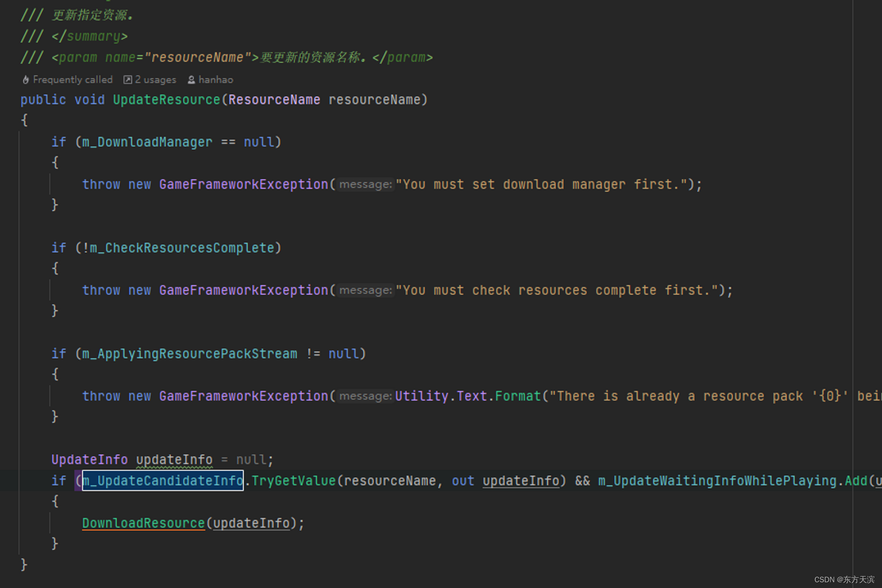Click the updateInfo argument inside DownloadResource
This screenshot has width=882, height=588.
click(x=251, y=523)
